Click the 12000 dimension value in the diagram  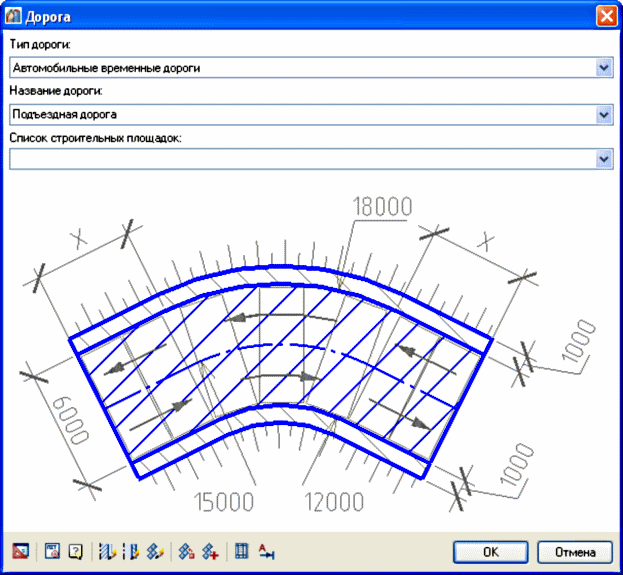[x=334, y=501]
